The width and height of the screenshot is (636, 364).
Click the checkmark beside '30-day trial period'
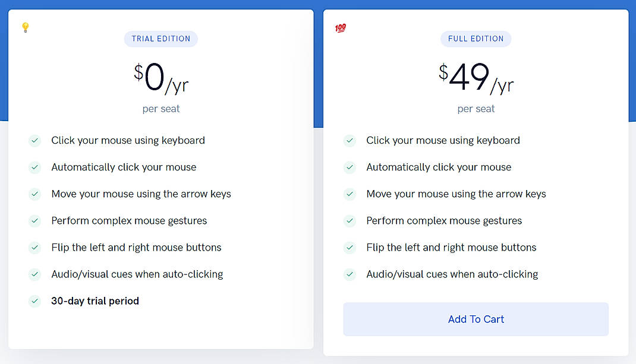tap(34, 301)
